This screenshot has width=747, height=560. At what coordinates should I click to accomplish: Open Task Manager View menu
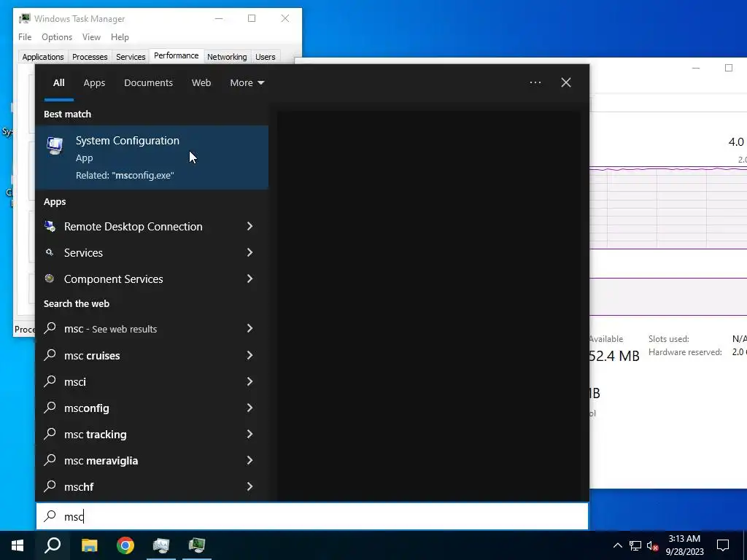[91, 36]
